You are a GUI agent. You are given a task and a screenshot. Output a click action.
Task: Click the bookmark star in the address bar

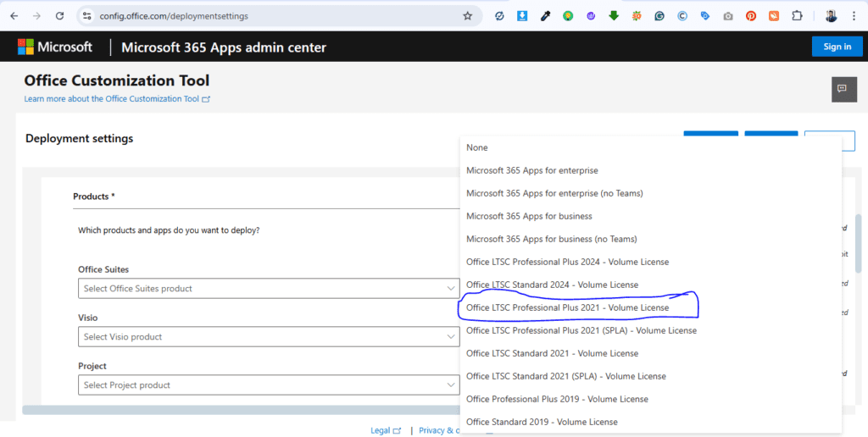pos(467,16)
